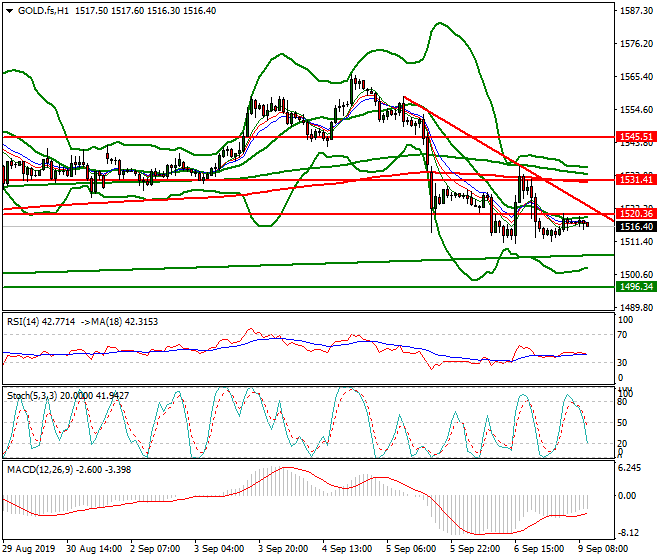Click the red 1520.36 price level label
The width and height of the screenshot is (660, 560).
(636, 214)
